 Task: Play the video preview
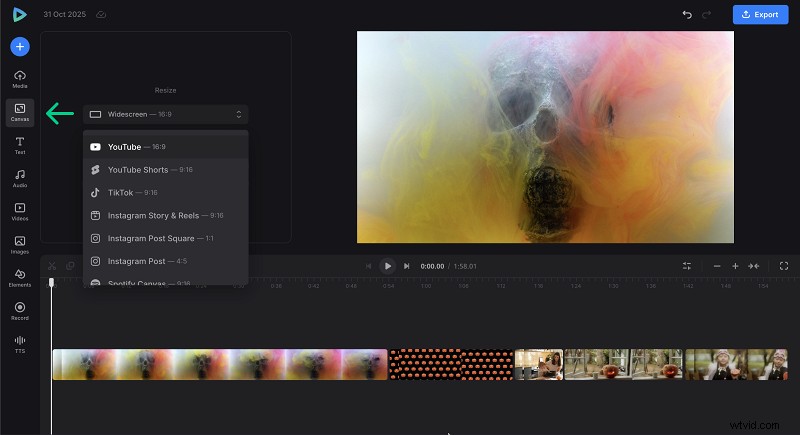(x=387, y=266)
